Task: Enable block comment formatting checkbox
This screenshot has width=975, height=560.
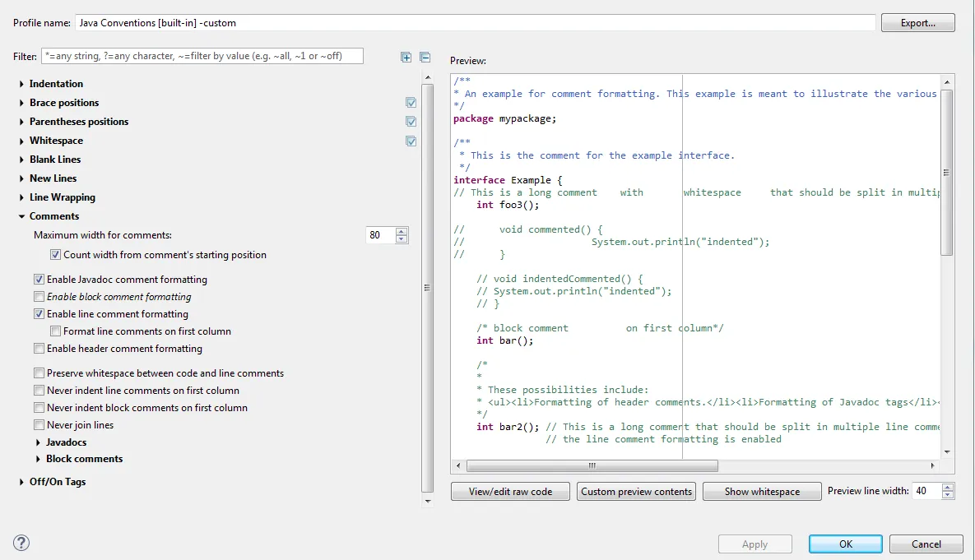Action: [x=39, y=297]
